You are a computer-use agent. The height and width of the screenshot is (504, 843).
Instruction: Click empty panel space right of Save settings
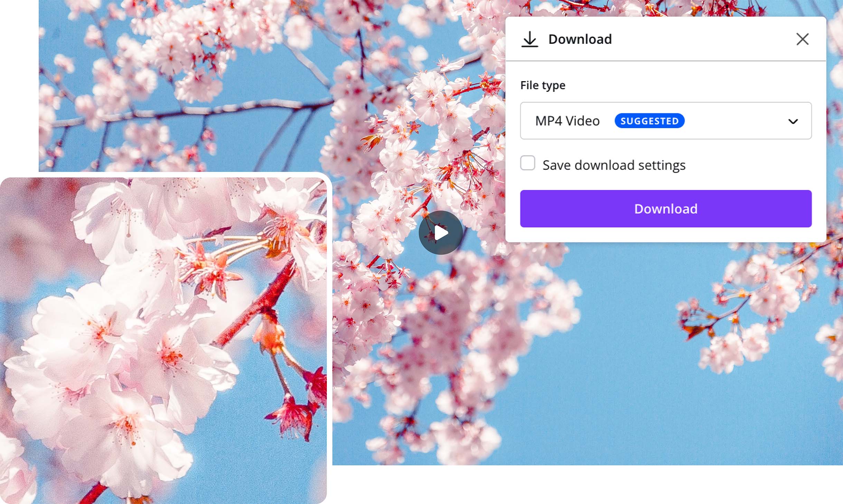[x=753, y=165]
